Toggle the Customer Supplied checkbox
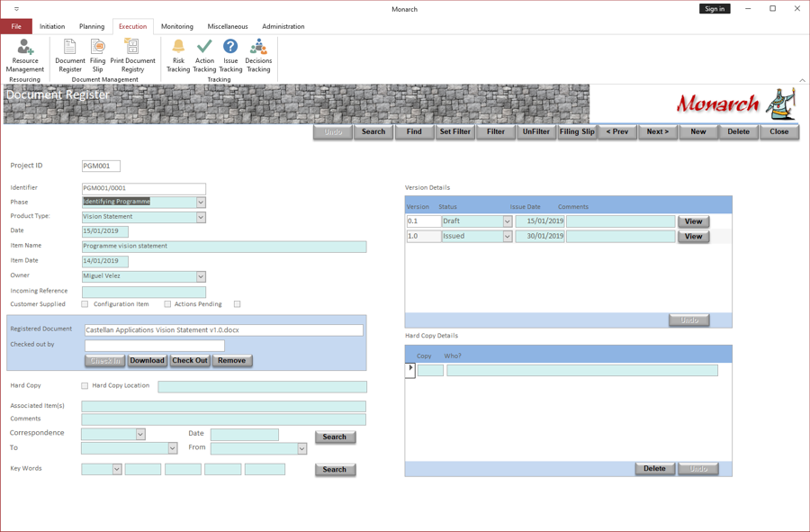The height and width of the screenshot is (532, 810). pos(85,304)
